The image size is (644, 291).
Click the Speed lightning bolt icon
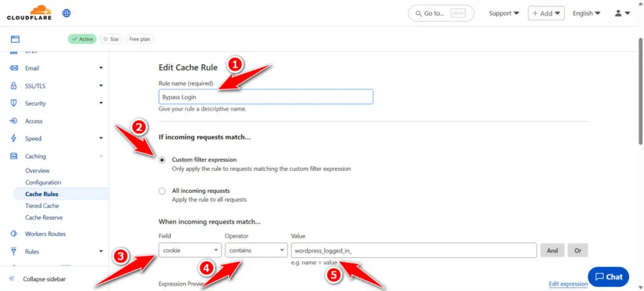coord(13,138)
